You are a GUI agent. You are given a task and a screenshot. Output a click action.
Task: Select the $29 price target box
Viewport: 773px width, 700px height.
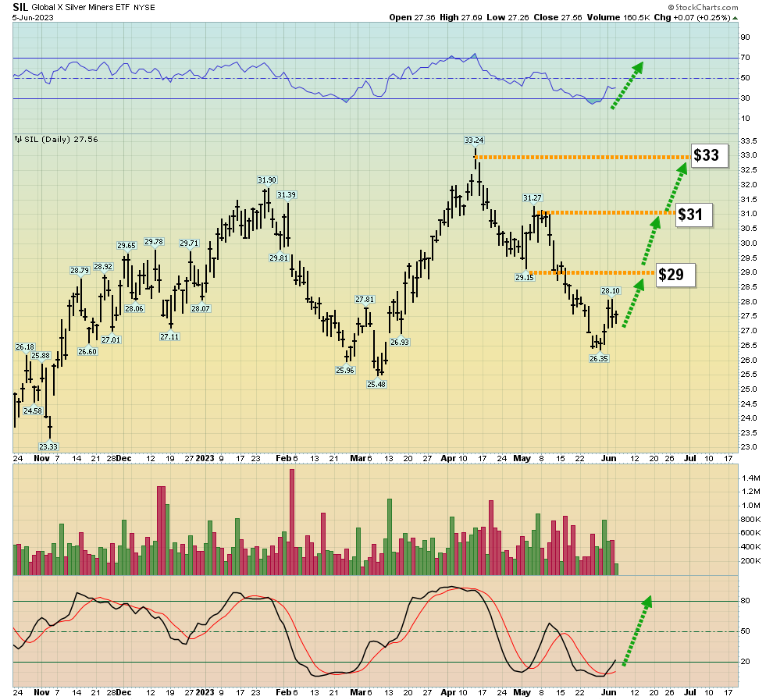pyautogui.click(x=673, y=275)
